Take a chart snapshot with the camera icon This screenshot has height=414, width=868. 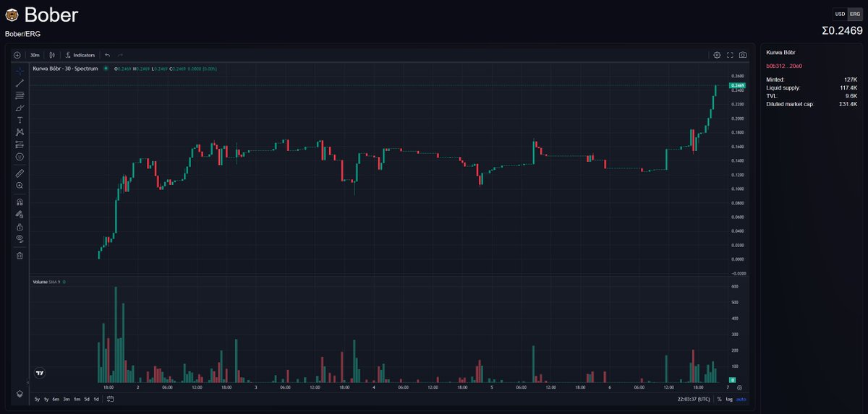(743, 55)
